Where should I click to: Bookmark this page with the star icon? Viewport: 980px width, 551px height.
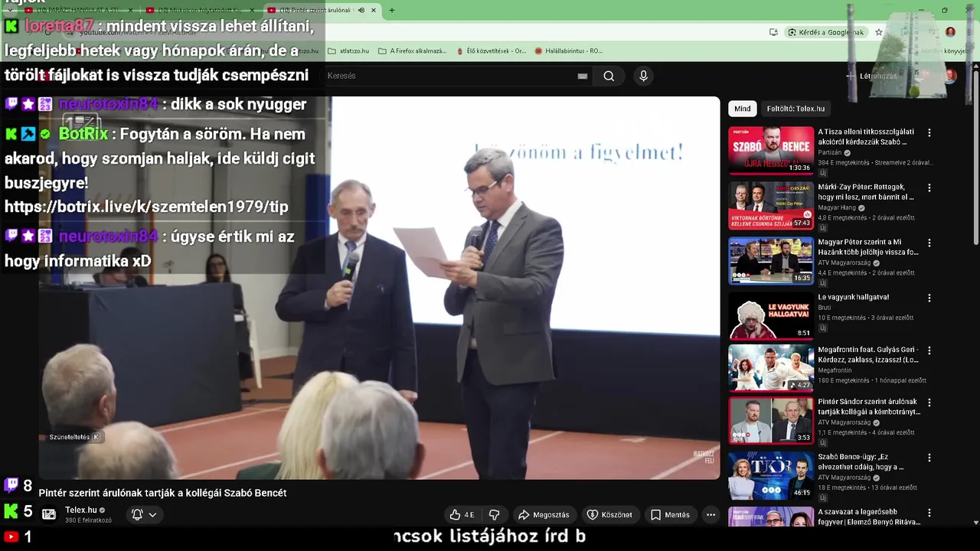(x=879, y=32)
